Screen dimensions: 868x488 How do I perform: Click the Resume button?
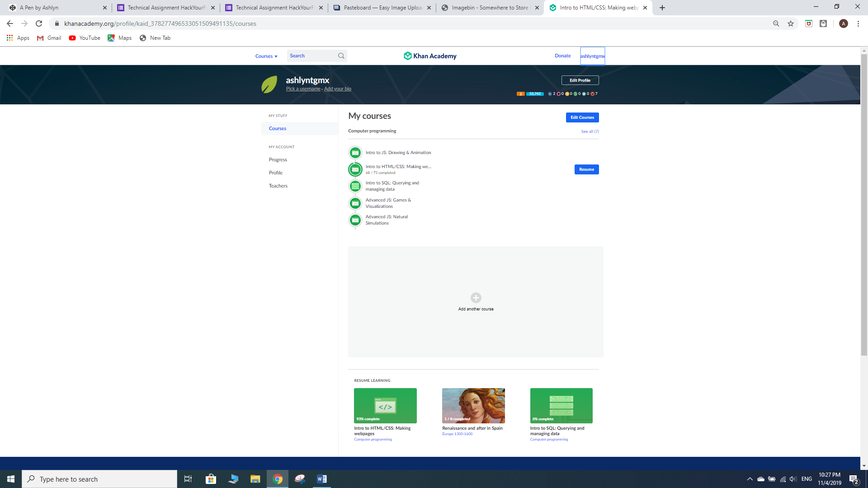[586, 169]
